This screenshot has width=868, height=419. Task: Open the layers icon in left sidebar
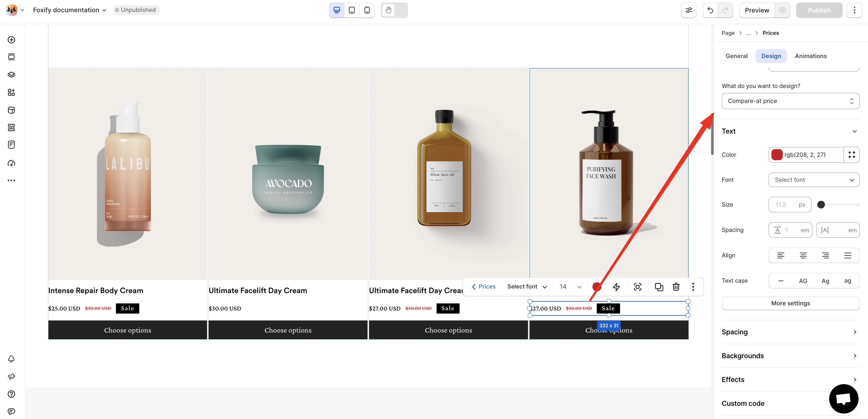tap(11, 75)
